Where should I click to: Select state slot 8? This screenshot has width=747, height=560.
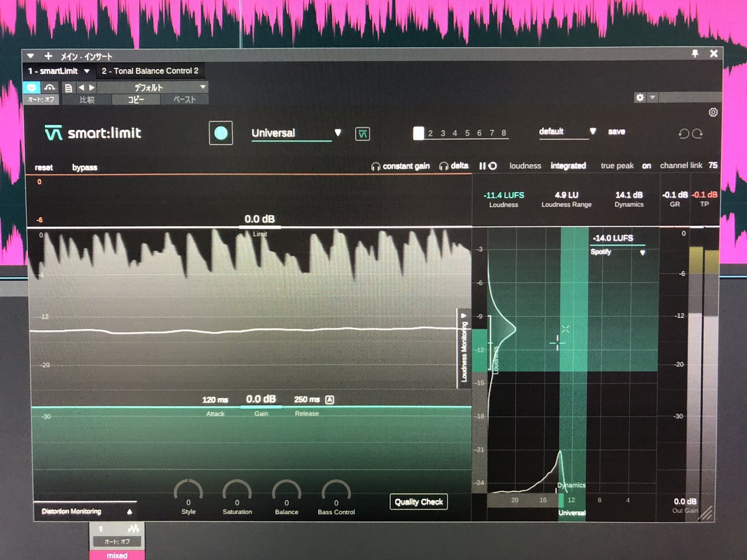click(504, 133)
